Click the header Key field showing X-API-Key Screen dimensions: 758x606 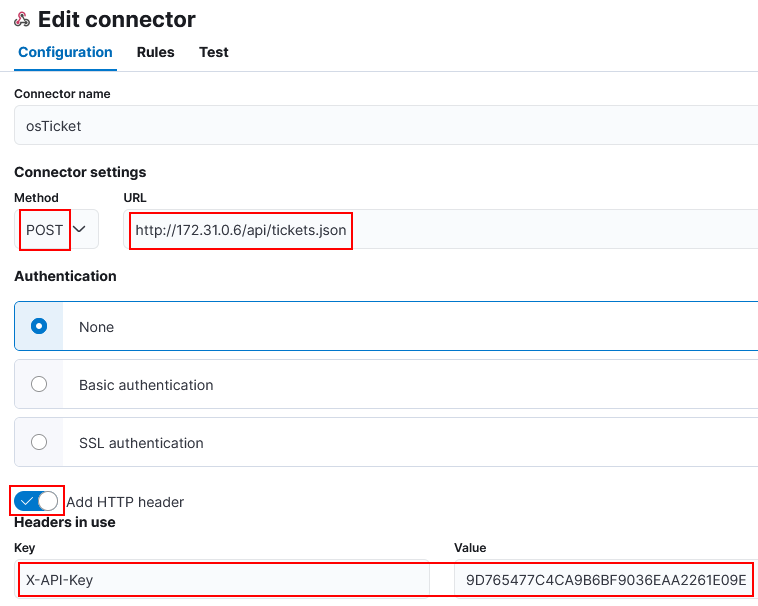click(x=222, y=579)
